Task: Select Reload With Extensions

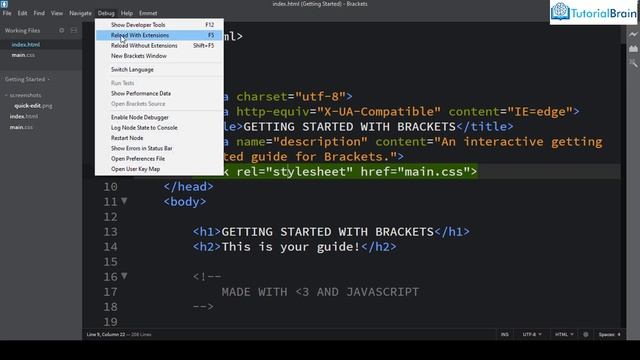Action: point(159,35)
